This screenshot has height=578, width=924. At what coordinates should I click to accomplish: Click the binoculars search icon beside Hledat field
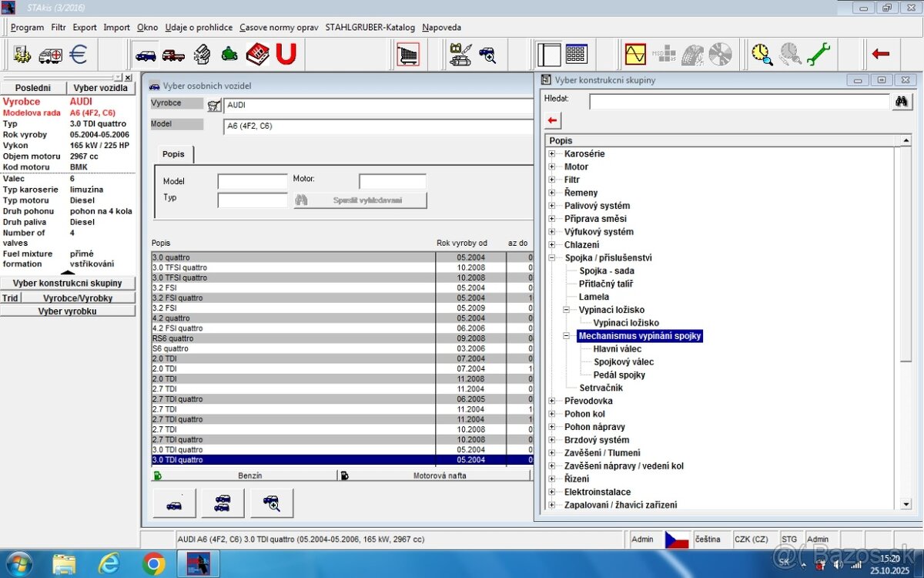(902, 101)
